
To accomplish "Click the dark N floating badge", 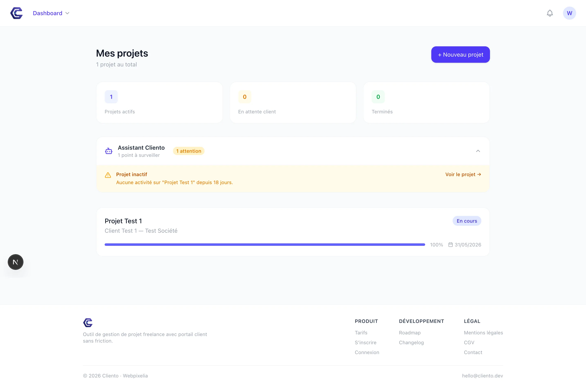I will pyautogui.click(x=16, y=262).
